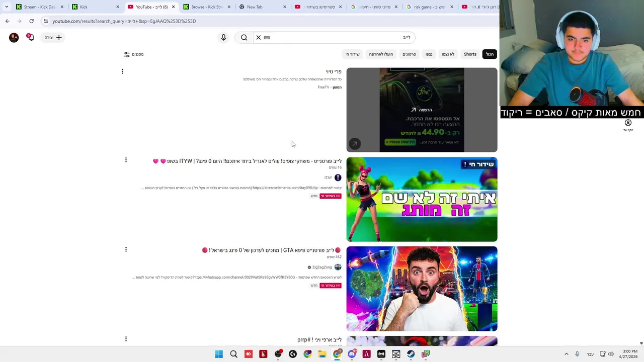Click the page scrollbar down arrow
The image size is (644, 362).
click(x=641, y=343)
